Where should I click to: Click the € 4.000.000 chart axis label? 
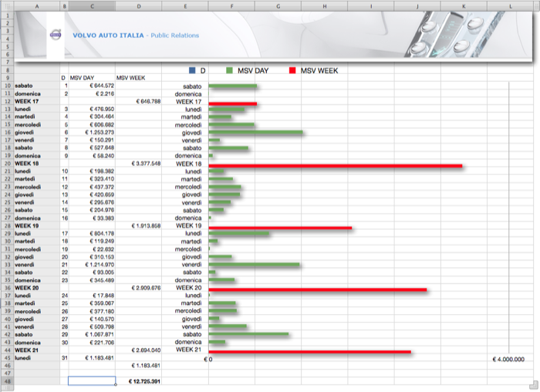click(x=508, y=359)
